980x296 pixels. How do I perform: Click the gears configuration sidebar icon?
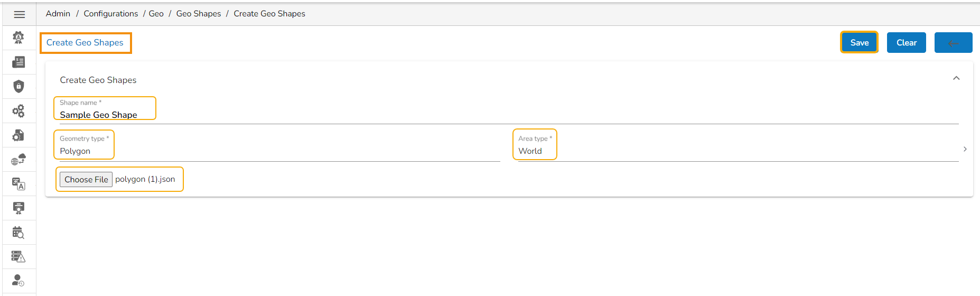pyautogui.click(x=18, y=111)
